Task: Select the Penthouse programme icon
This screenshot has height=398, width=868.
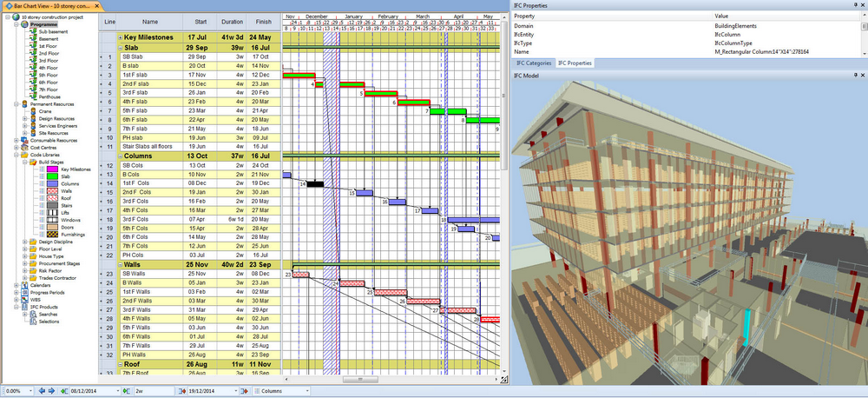Action: click(31, 96)
